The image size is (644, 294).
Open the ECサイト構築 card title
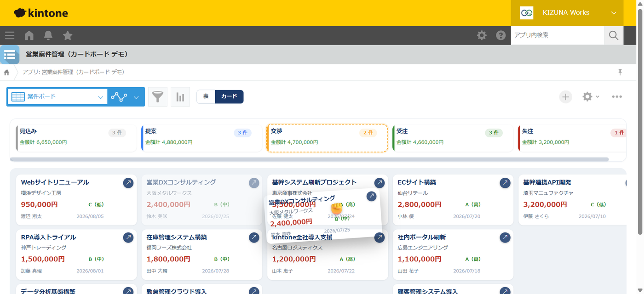417,182
